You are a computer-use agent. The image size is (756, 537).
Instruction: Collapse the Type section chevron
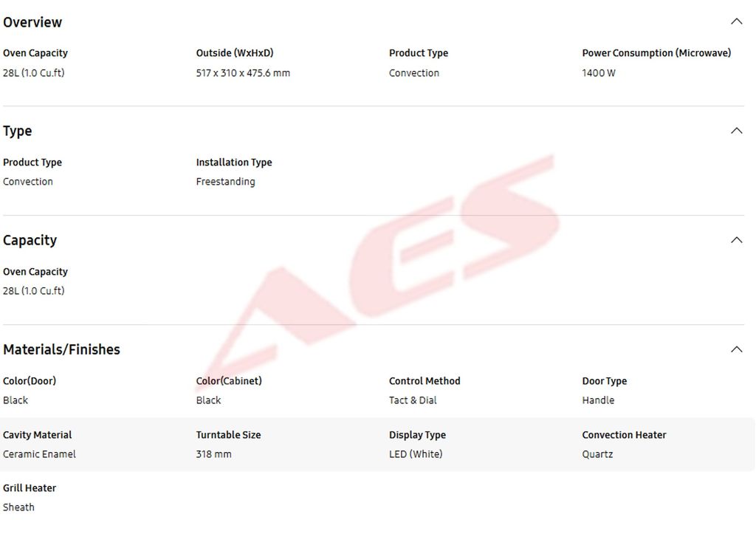(x=736, y=131)
